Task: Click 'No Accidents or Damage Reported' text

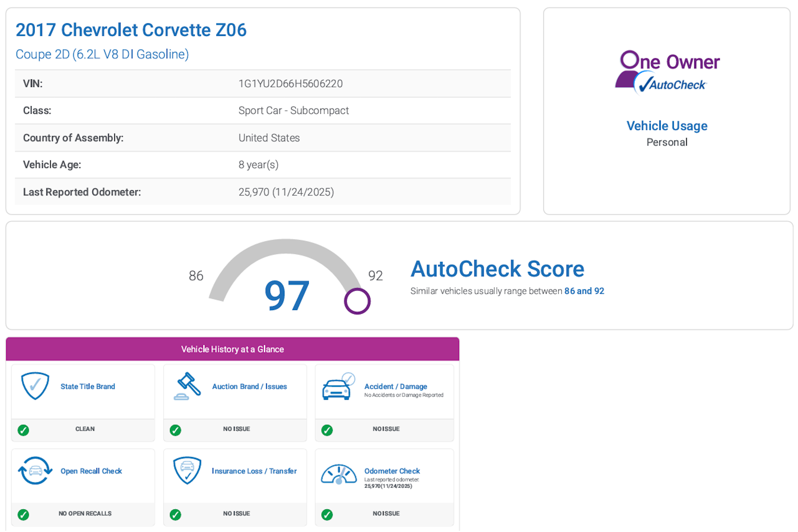Action: (x=404, y=395)
